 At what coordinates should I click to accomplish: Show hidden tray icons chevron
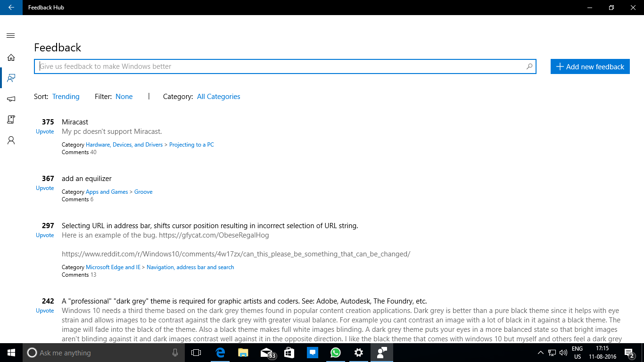[x=541, y=353]
